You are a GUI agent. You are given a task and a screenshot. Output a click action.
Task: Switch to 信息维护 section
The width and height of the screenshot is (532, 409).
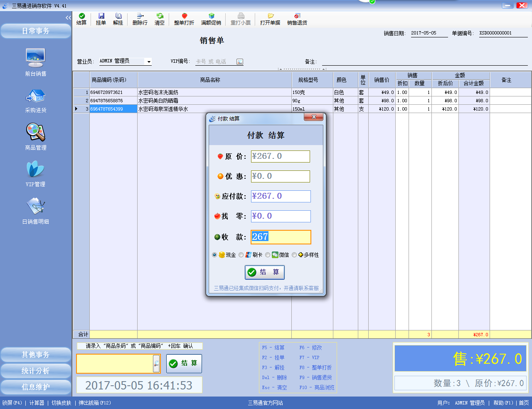(36, 387)
